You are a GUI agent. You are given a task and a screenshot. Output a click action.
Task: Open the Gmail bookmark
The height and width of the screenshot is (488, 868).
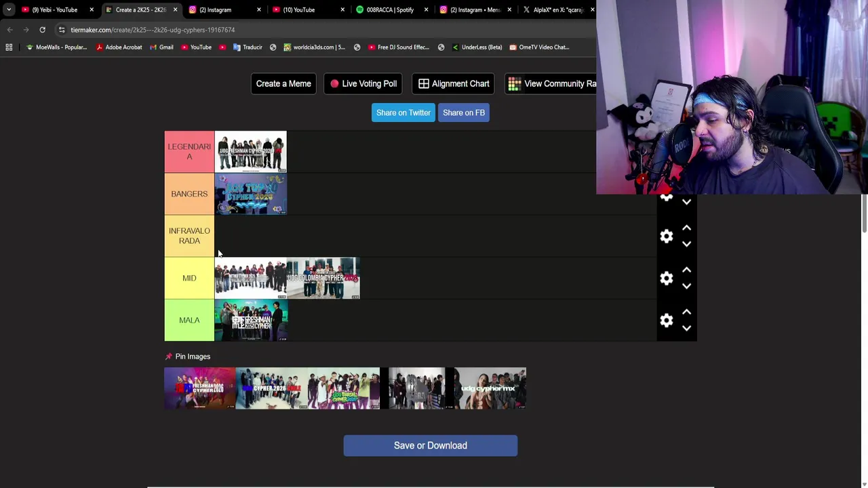161,47
